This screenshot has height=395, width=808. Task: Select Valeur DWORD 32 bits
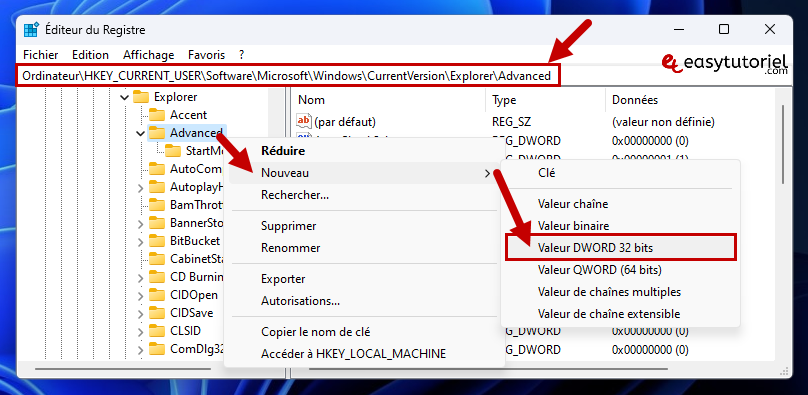[620, 248]
